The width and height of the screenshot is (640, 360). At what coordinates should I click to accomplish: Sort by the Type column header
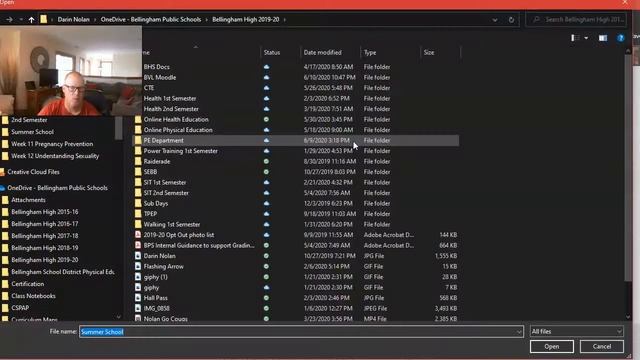pos(370,52)
